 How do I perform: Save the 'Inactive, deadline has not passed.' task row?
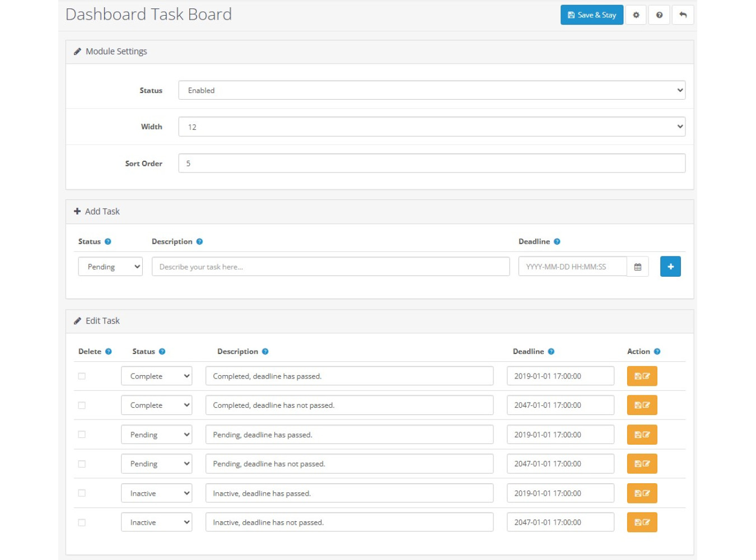coord(642,522)
